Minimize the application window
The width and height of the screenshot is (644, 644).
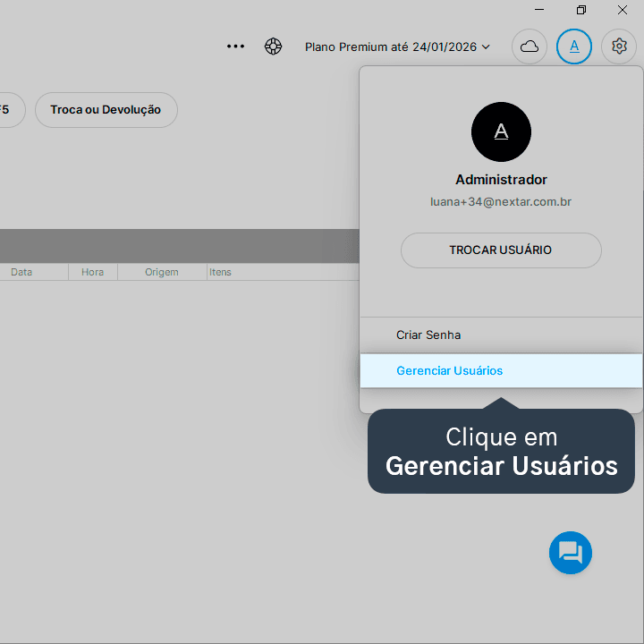pyautogui.click(x=539, y=10)
